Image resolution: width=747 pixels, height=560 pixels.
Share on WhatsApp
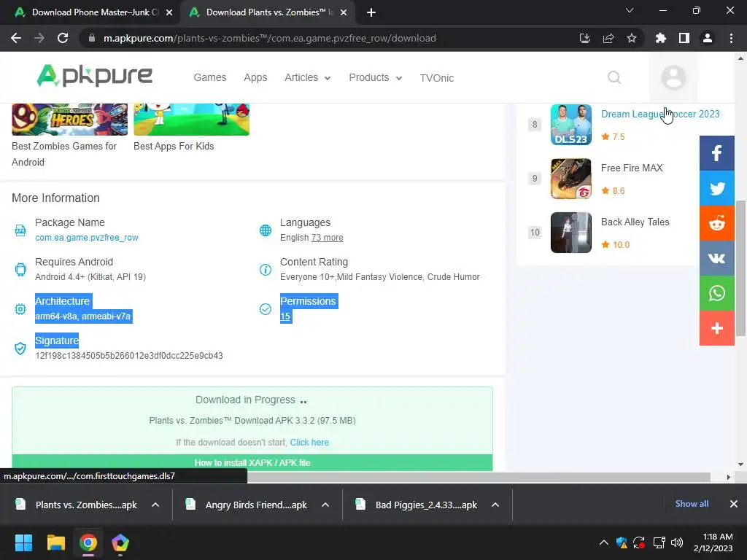716,293
